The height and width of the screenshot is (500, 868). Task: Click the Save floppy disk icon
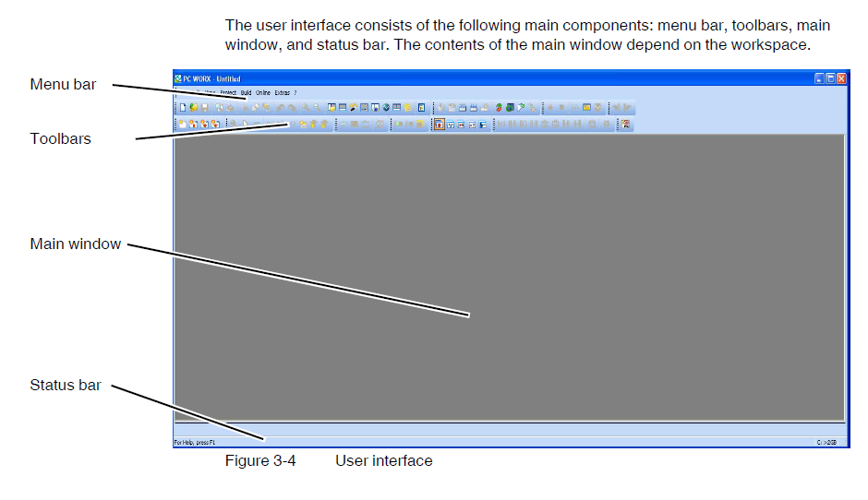coord(204,108)
